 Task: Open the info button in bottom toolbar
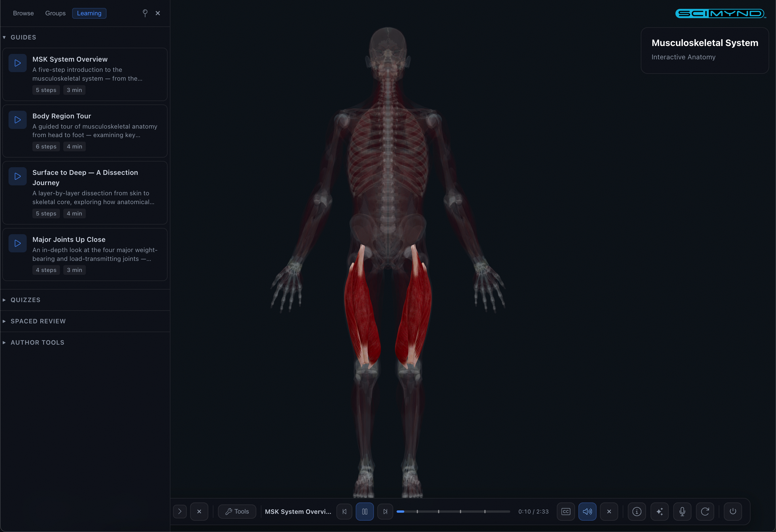pos(637,511)
